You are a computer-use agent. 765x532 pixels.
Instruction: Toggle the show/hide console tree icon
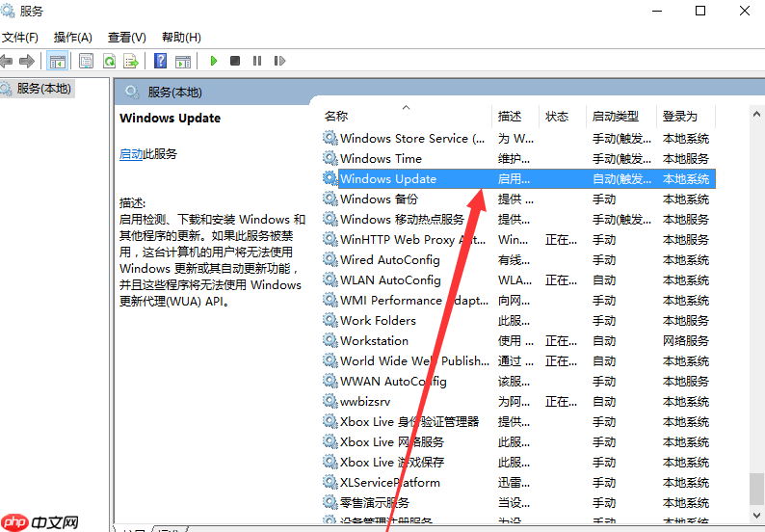point(57,61)
